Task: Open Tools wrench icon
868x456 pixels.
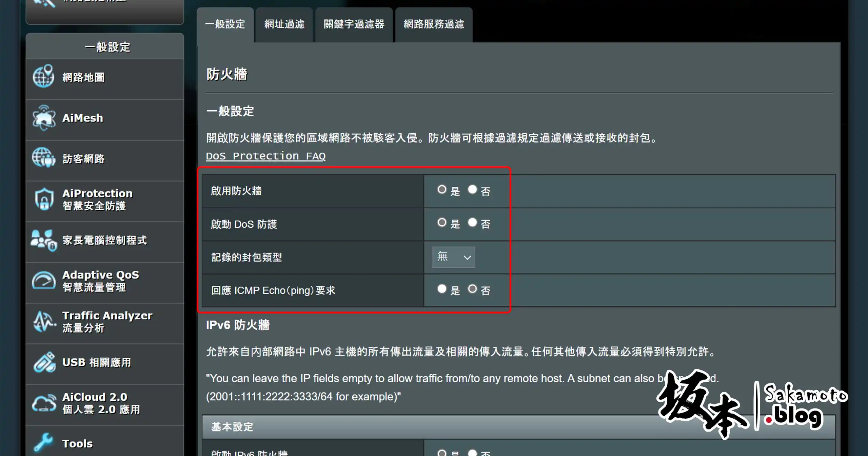Action: coord(43,442)
